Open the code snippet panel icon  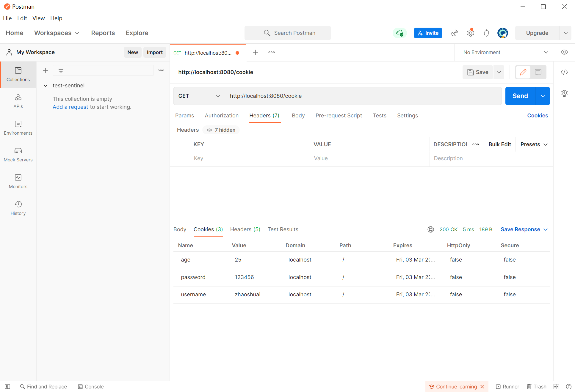coord(564,72)
